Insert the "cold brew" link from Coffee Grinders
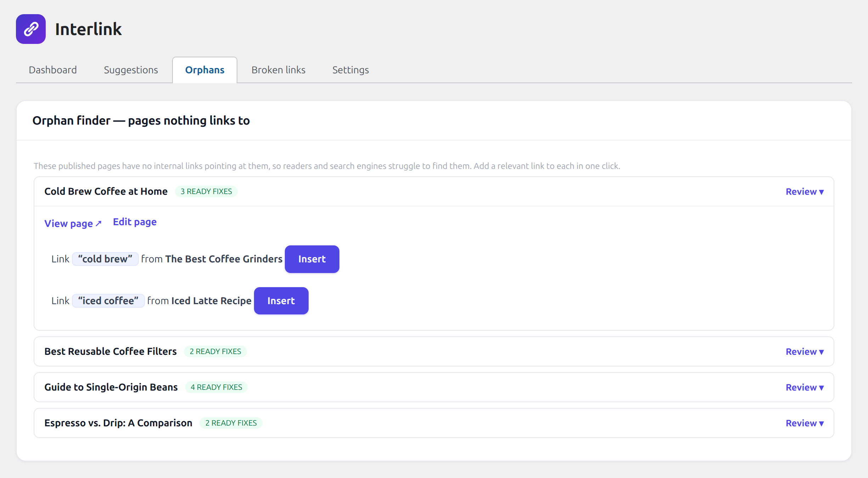Screen dimensions: 868x478 (312, 259)
